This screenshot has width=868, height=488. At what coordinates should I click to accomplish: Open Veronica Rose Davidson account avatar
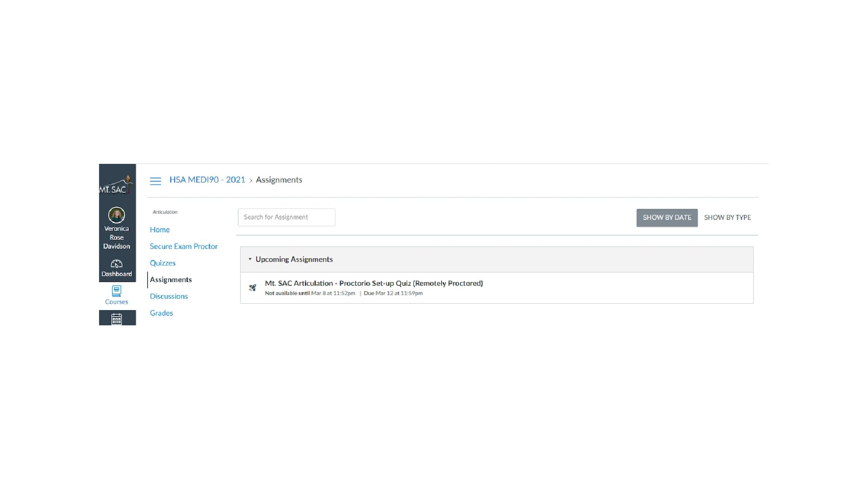tap(117, 215)
